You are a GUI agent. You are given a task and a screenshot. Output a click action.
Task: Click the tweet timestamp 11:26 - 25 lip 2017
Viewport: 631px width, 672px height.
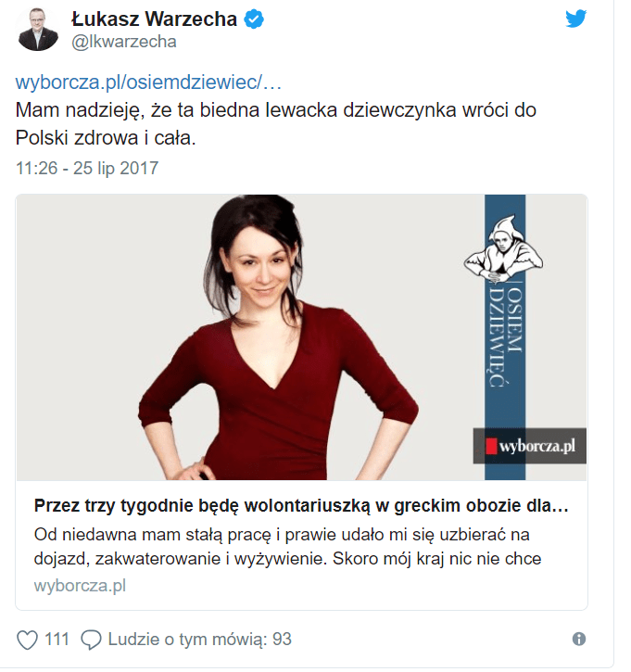87,168
